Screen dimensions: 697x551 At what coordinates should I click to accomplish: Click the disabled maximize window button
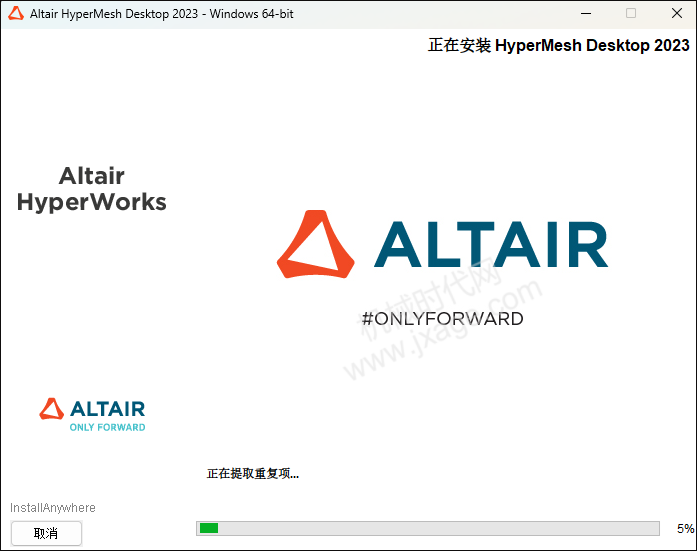(x=631, y=13)
